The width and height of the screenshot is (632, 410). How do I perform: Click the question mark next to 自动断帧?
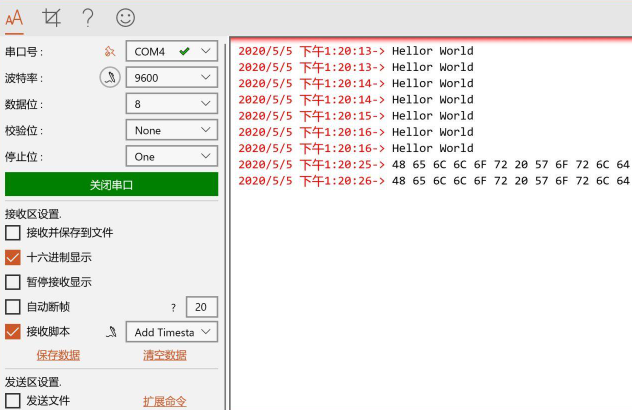click(173, 307)
